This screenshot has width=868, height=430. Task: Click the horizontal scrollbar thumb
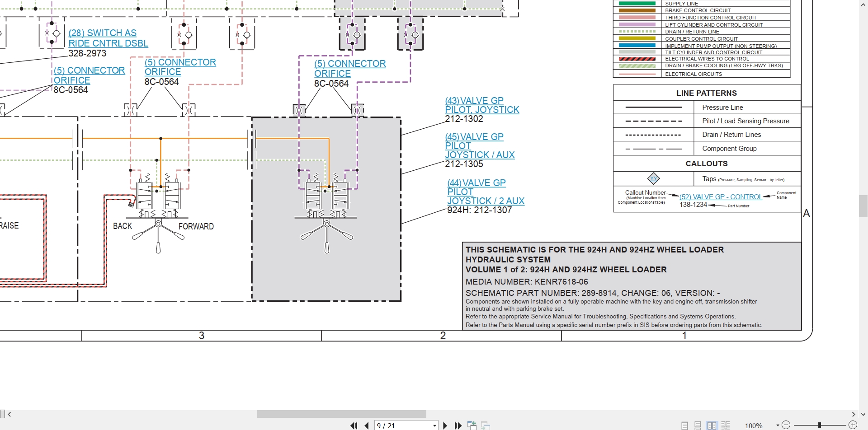(342, 414)
